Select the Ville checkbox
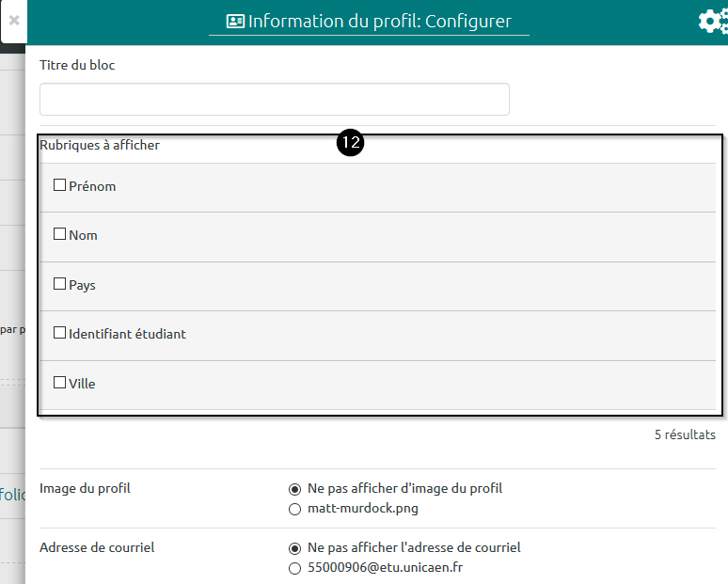 click(x=60, y=383)
